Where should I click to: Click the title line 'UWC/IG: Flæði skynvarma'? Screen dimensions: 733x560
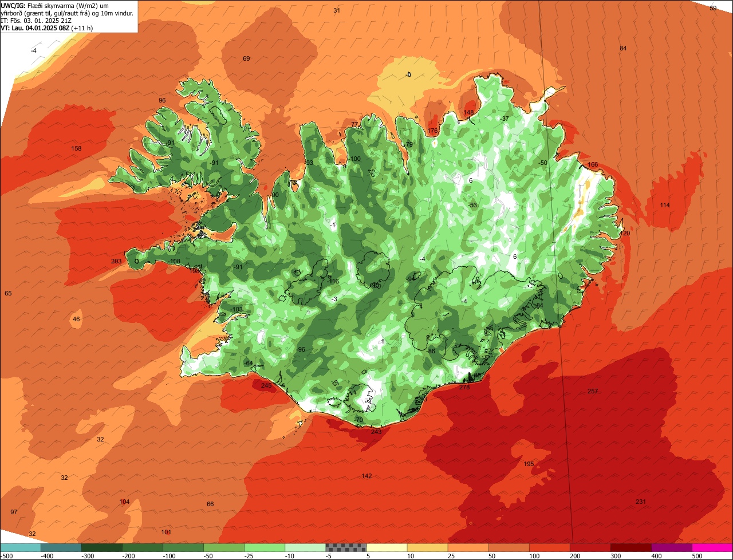(x=54, y=5)
